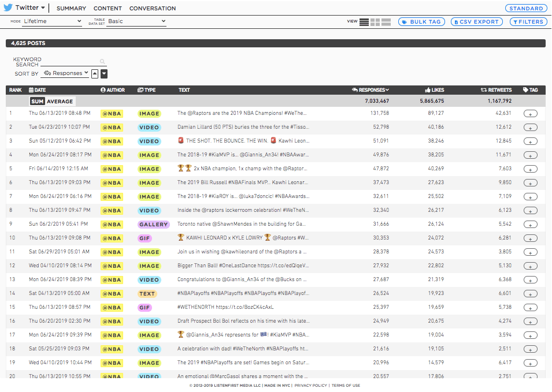Add tag to lockerroom celebration post

[x=531, y=211]
